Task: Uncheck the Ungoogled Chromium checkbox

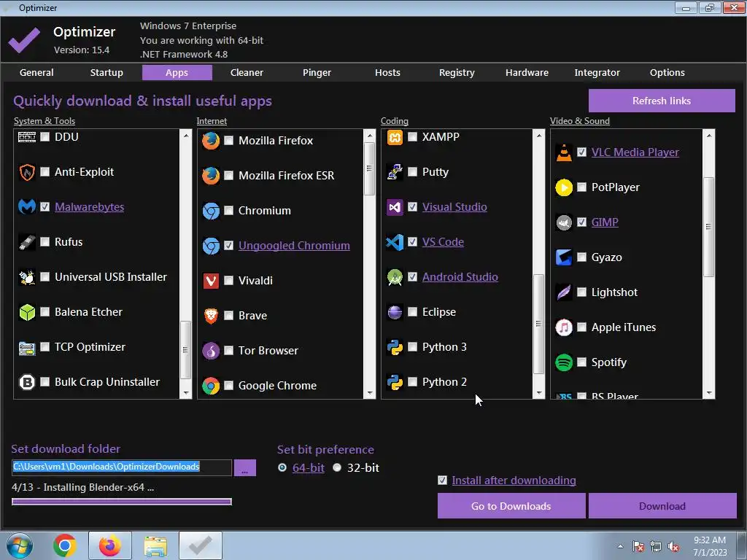Action: [x=228, y=245]
